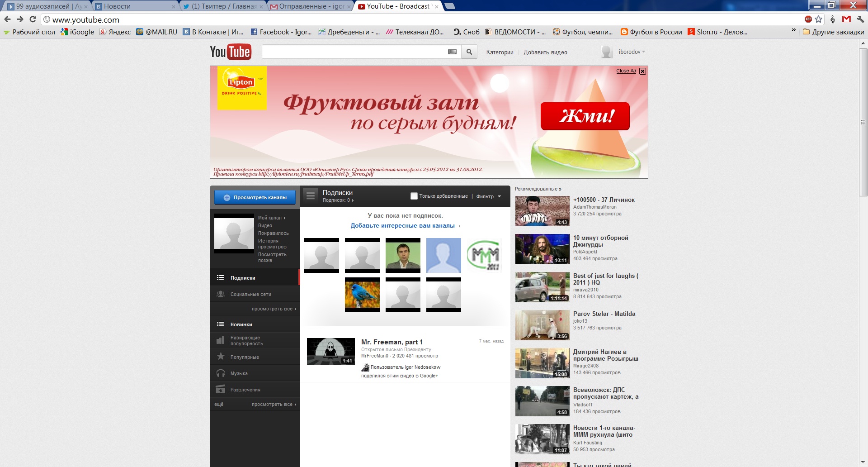Viewport: 868px width, 467px height.
Task: Switch to the Отправленные Gmail tab
Action: pyautogui.click(x=310, y=6)
